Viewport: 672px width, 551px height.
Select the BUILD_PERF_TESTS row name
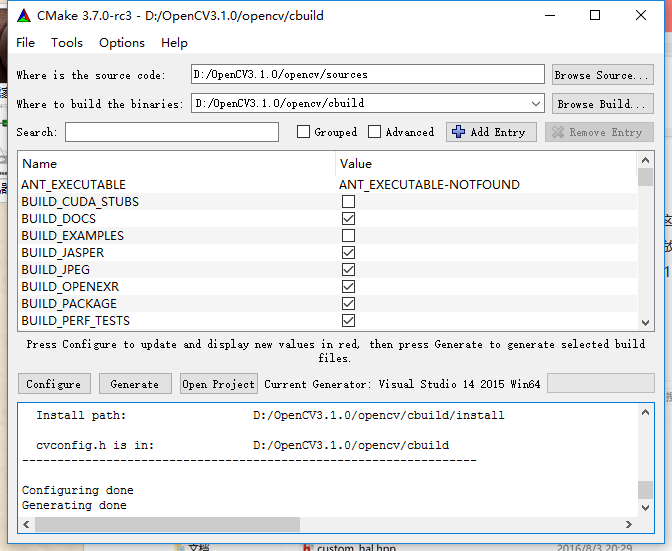(x=75, y=320)
